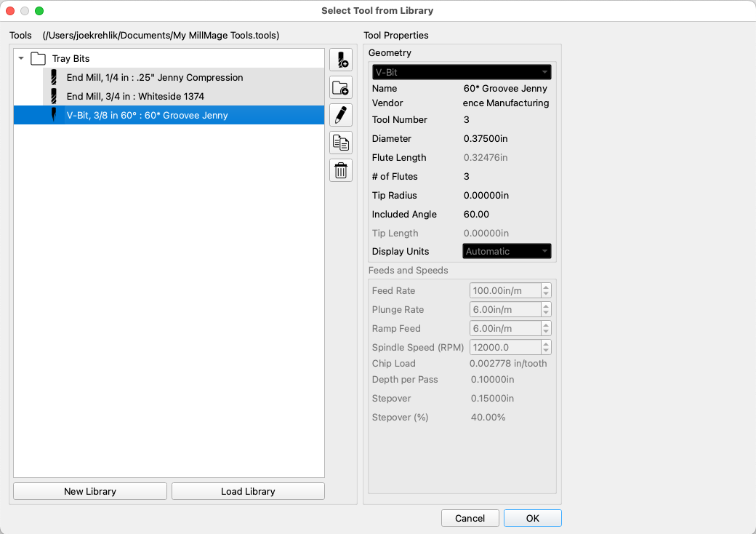756x534 pixels.
Task: Click the tools library file path text
Action: tap(161, 35)
